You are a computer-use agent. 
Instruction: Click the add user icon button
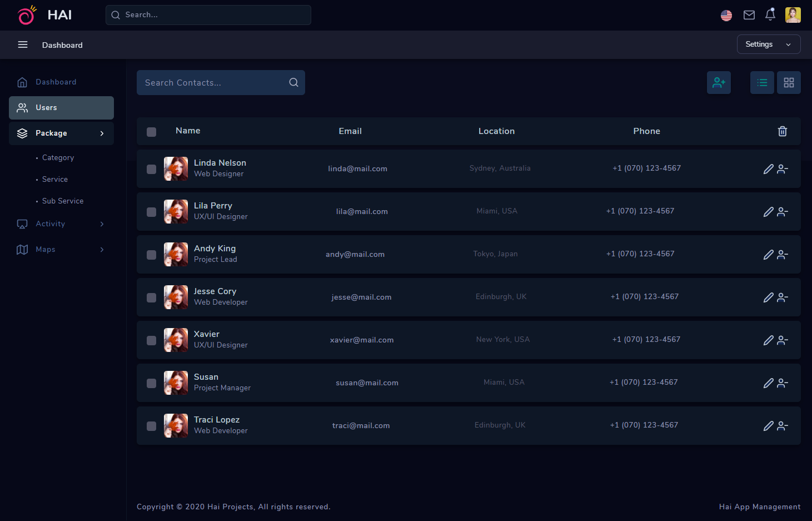click(x=719, y=83)
